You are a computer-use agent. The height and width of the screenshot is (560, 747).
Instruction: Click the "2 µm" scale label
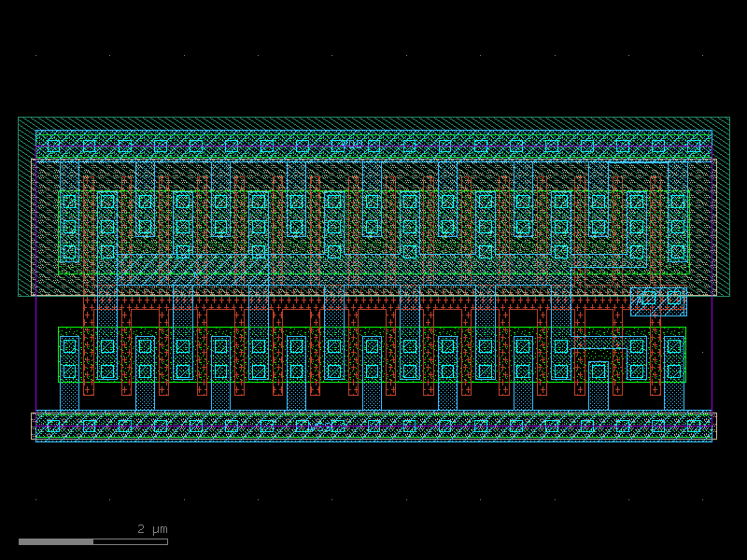point(152,529)
